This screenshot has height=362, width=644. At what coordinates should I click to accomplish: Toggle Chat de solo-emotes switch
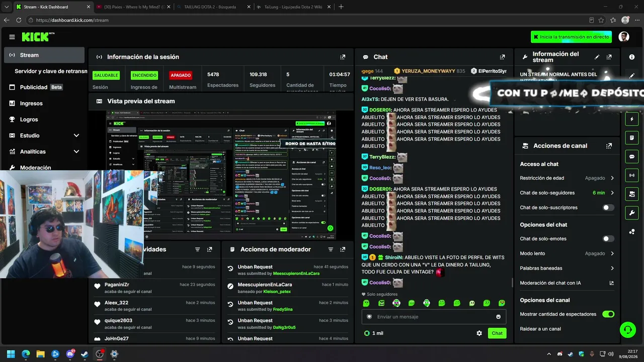[608, 239]
